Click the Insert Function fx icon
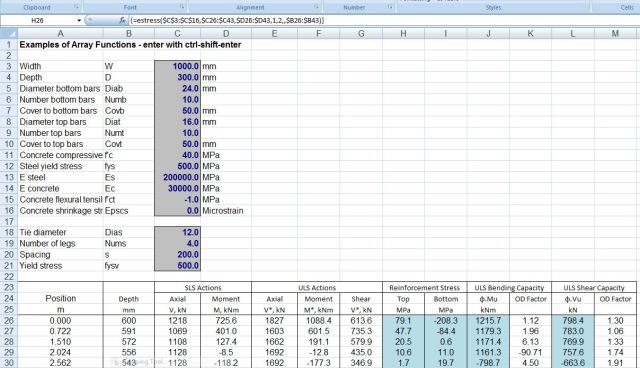The height and width of the screenshot is (368, 640). click(122, 20)
